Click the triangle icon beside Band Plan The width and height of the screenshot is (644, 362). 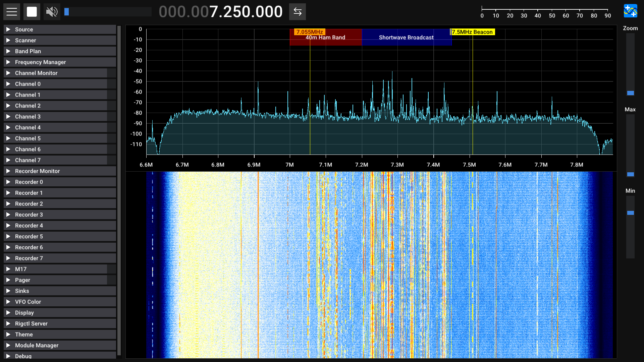(8, 51)
